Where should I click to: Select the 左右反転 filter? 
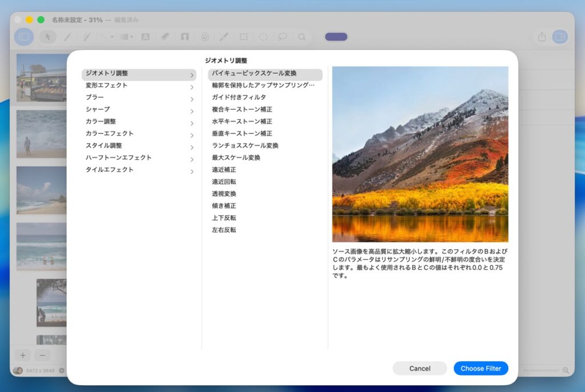coord(224,230)
